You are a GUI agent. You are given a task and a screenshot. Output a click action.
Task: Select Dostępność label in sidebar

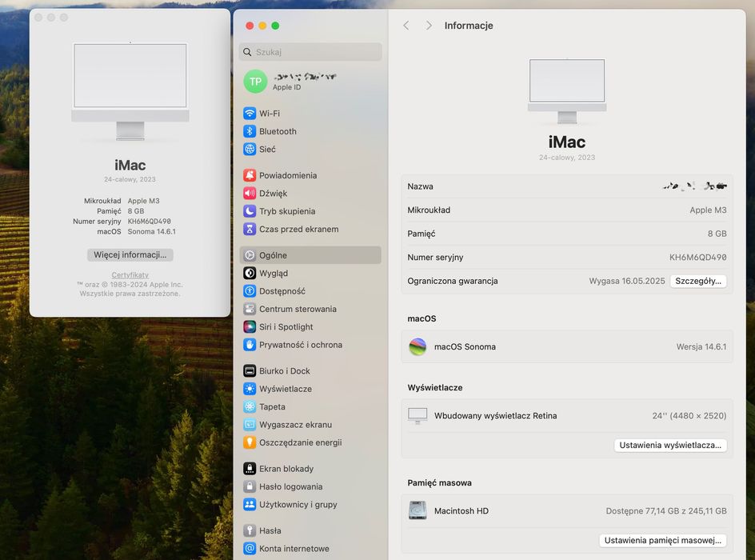point(282,291)
